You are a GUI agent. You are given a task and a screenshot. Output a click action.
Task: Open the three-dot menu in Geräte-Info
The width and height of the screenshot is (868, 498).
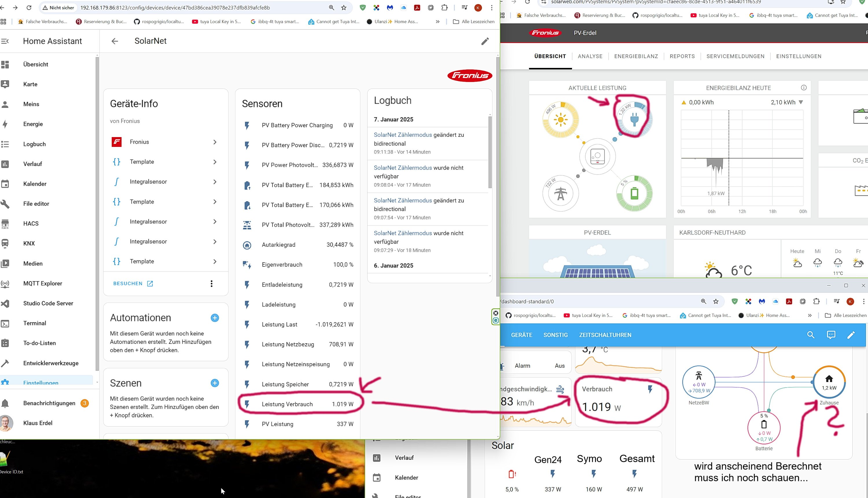tap(212, 283)
